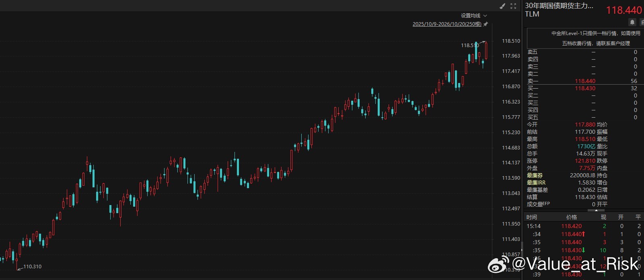Click the 110.310 low price label on chart
Viewport: 644px width, 280px height.
coord(33,267)
